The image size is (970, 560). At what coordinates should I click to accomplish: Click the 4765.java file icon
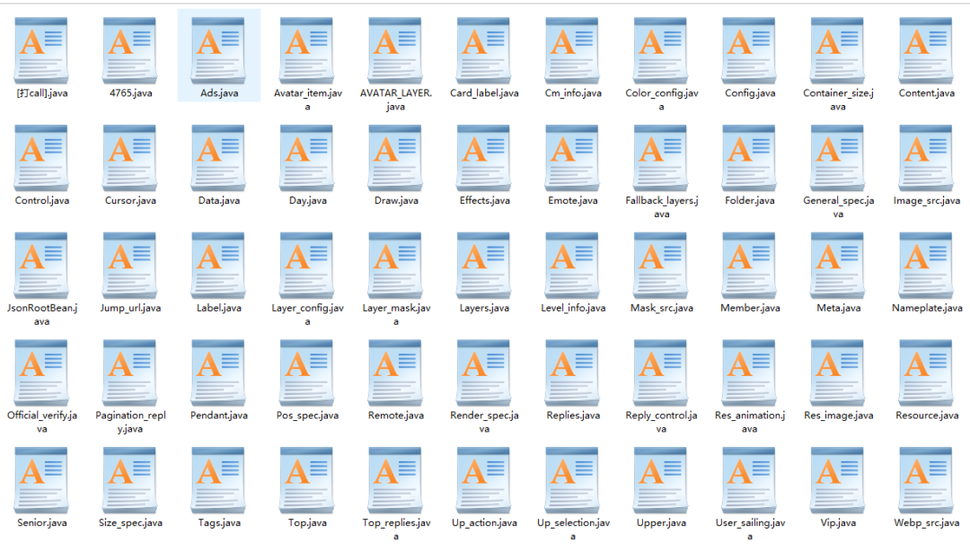[130, 51]
